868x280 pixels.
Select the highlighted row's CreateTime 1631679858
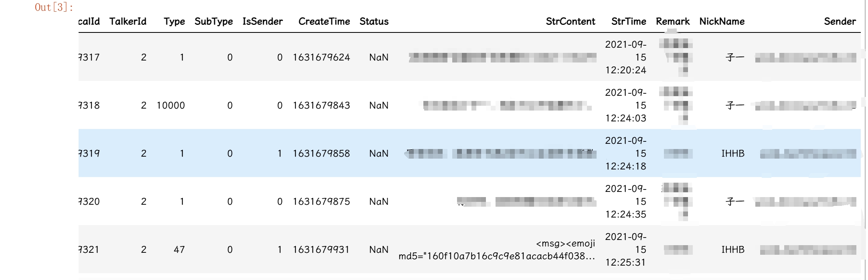(321, 153)
